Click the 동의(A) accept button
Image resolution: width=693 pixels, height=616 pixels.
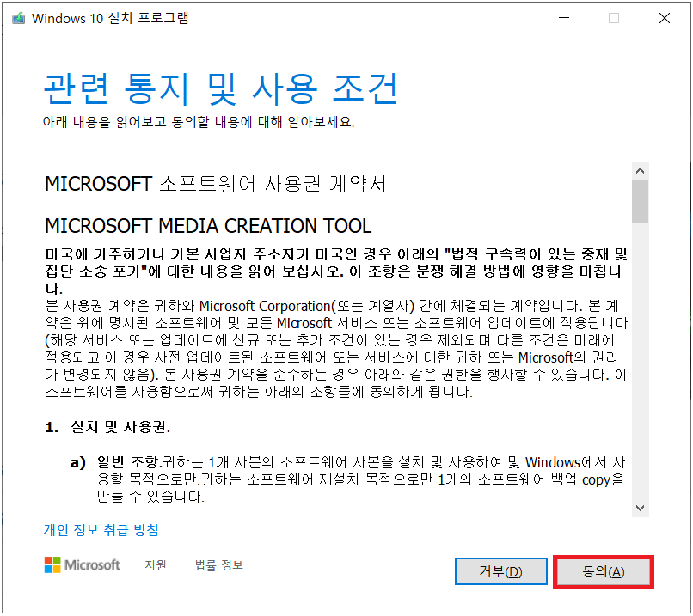(x=604, y=572)
